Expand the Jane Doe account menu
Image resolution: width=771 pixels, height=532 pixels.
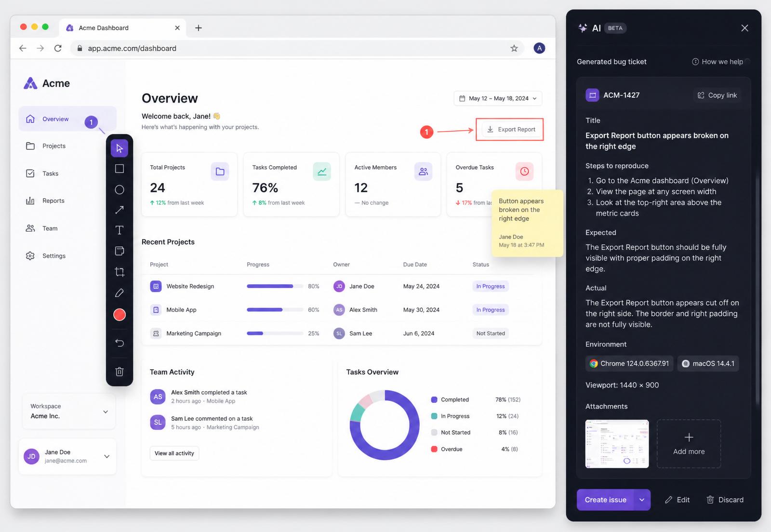click(x=67, y=456)
